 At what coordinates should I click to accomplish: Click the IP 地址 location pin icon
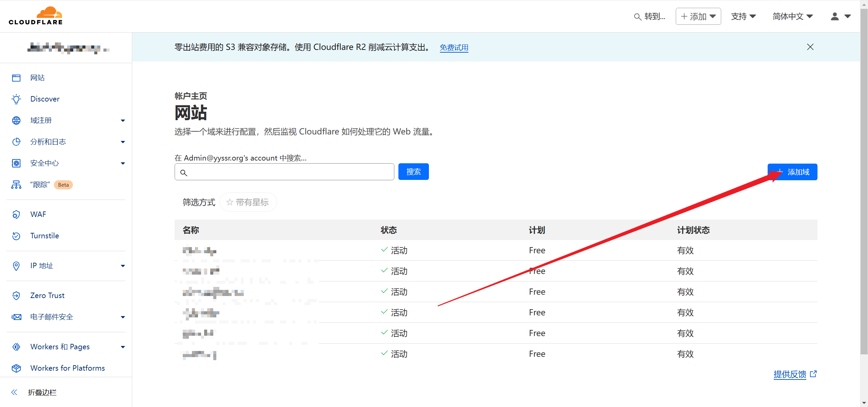[x=16, y=266]
